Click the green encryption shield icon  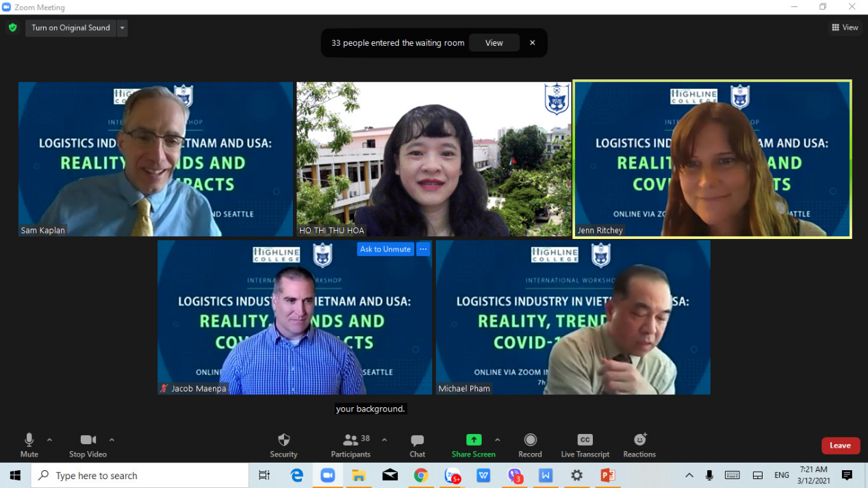point(12,28)
